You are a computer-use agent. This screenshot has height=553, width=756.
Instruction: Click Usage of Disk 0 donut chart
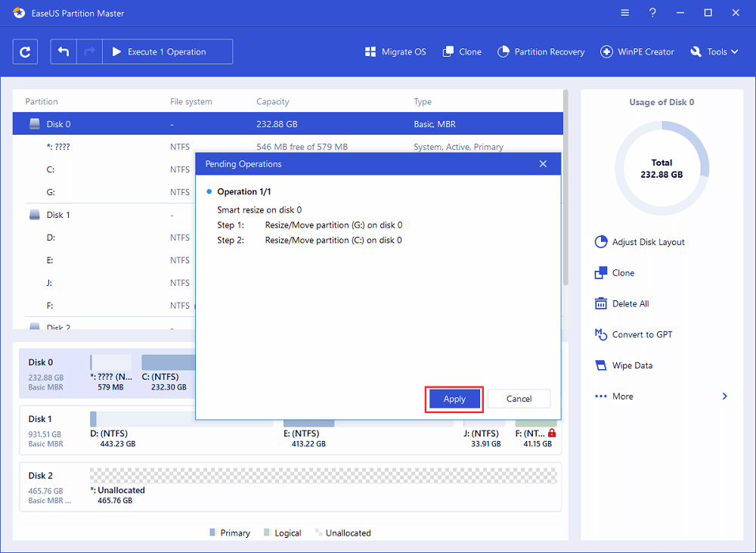tap(661, 168)
